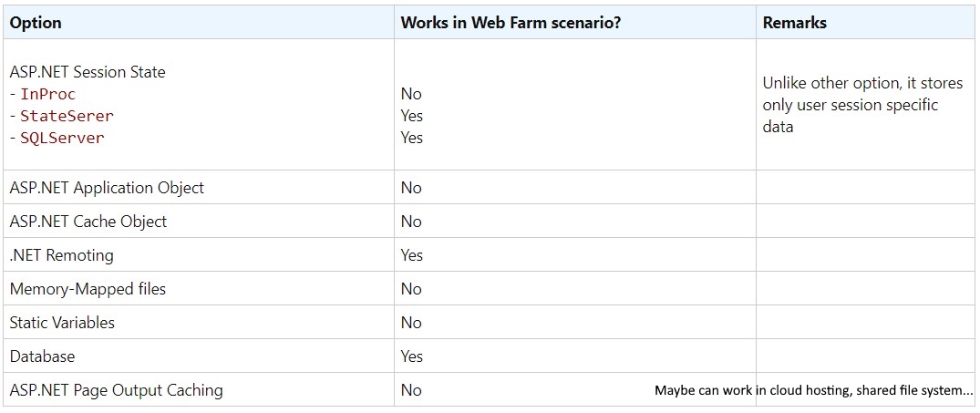Click the "StateSerer" code entry
980x413 pixels.
[x=67, y=116]
